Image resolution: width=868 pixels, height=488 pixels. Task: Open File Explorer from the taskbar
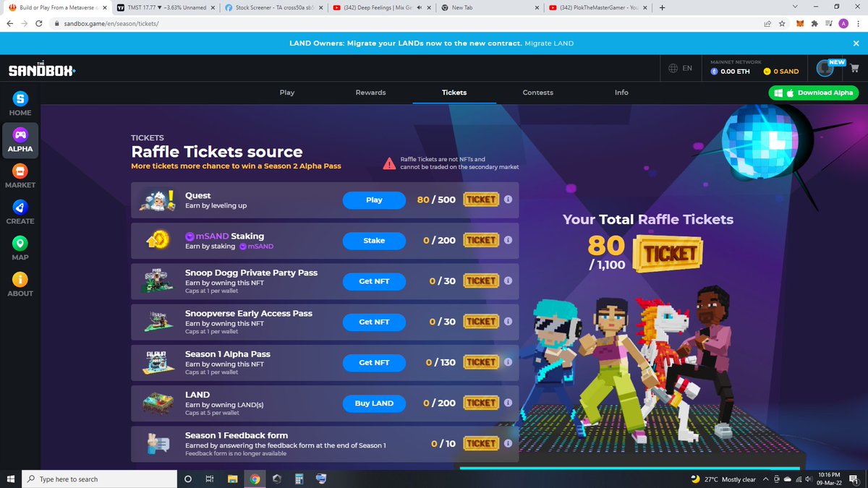point(233,479)
